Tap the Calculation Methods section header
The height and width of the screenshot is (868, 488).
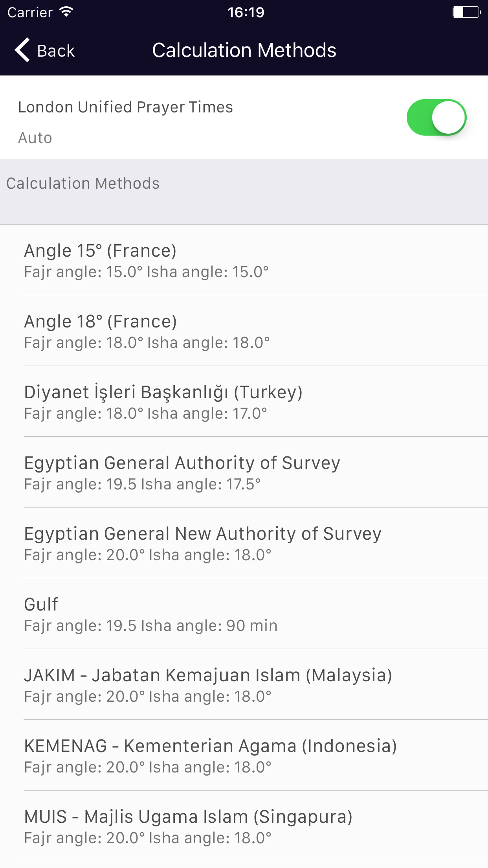click(83, 184)
